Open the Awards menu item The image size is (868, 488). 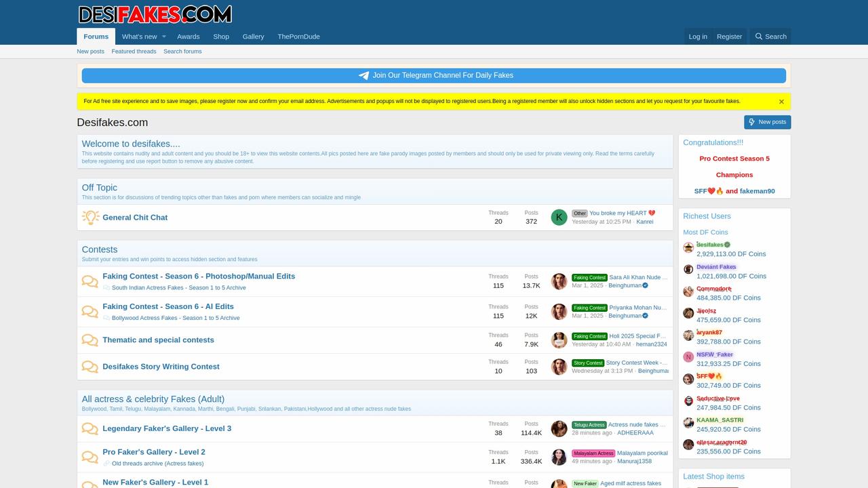(x=188, y=37)
